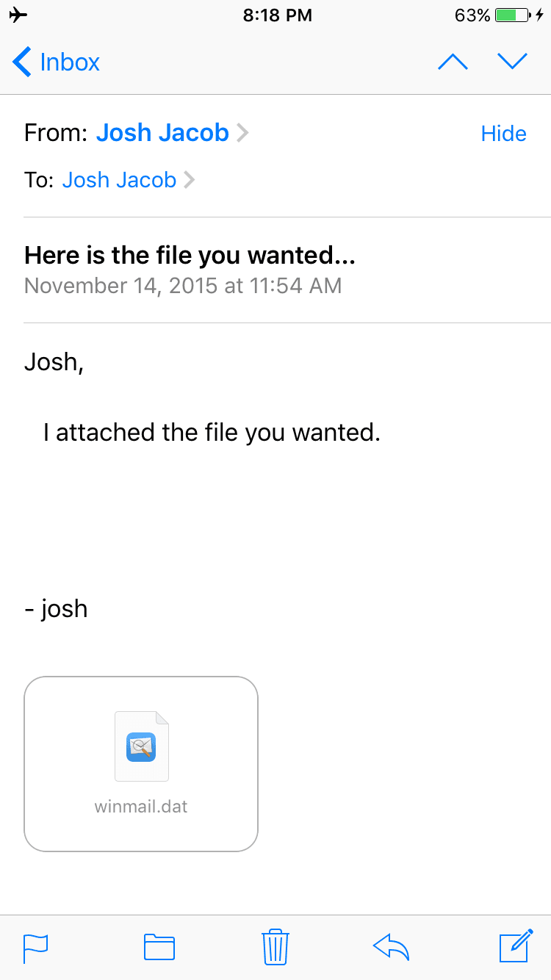Tap the reply arrow icon
Screen dimensions: 551x980
click(391, 947)
